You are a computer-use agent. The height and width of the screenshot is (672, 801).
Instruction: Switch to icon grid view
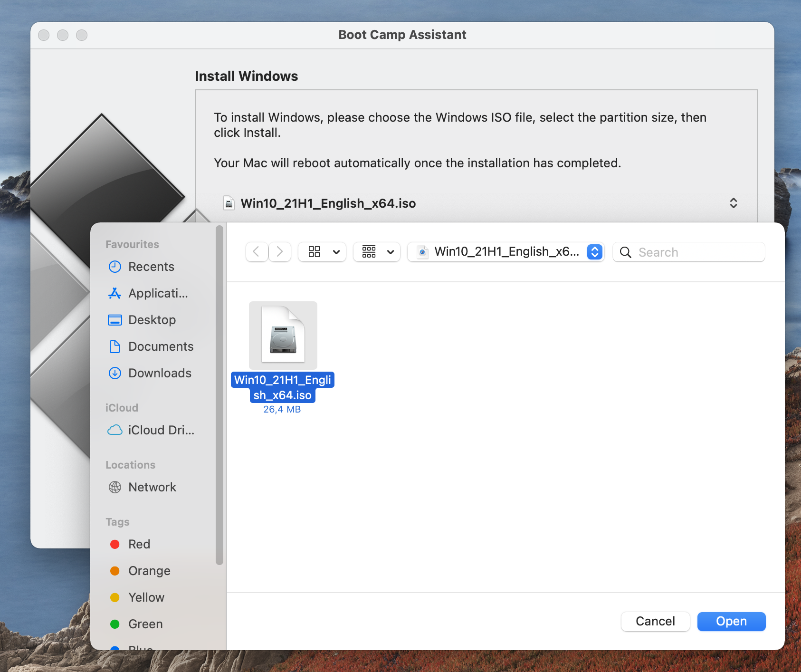coord(315,252)
